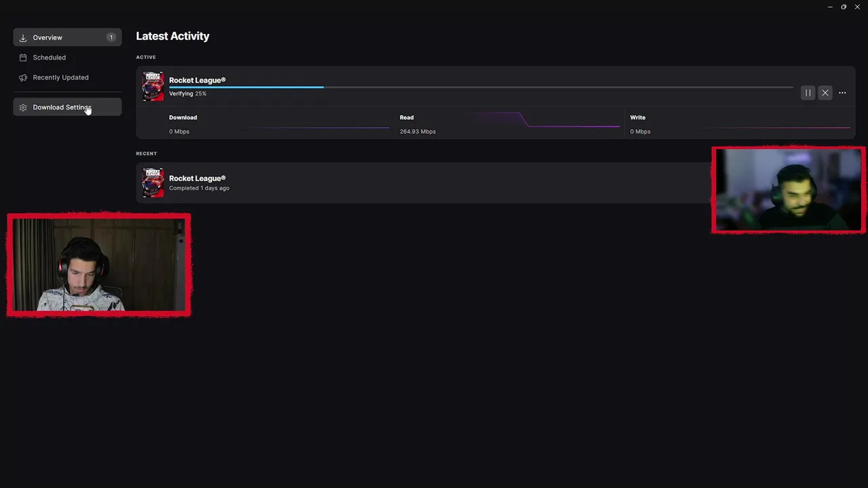The height and width of the screenshot is (488, 868).
Task: Open more options for active Rocket League
Action: coord(842,93)
